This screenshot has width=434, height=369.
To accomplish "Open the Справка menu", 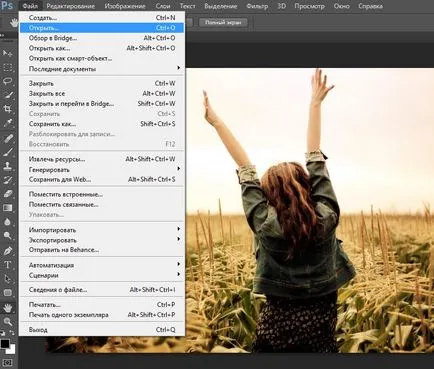I will click(x=370, y=6).
